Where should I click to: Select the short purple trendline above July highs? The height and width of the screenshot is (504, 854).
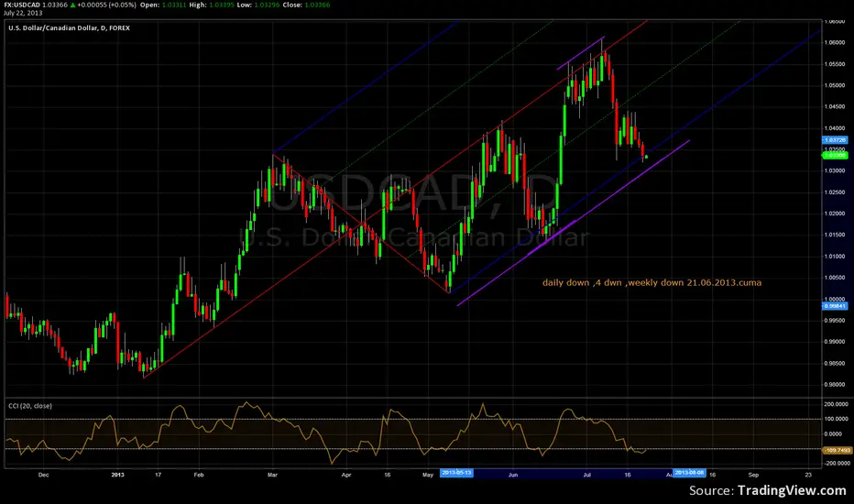pos(581,53)
